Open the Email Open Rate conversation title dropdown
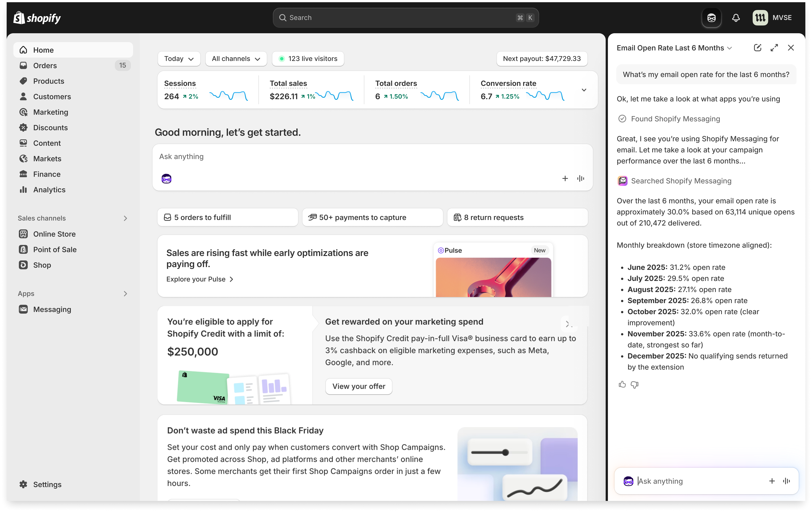 pyautogui.click(x=674, y=48)
